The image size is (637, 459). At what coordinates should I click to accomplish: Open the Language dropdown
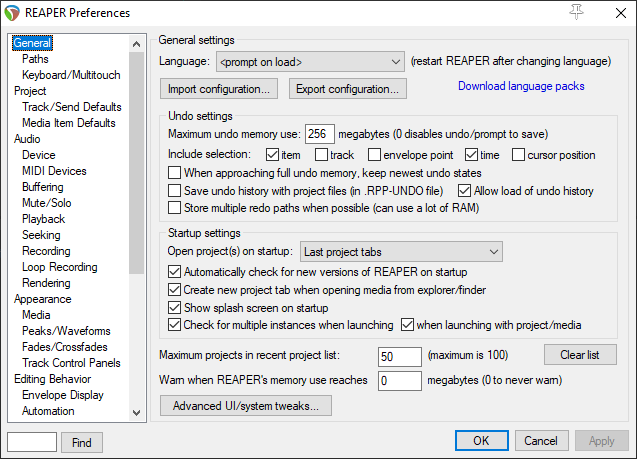point(309,62)
